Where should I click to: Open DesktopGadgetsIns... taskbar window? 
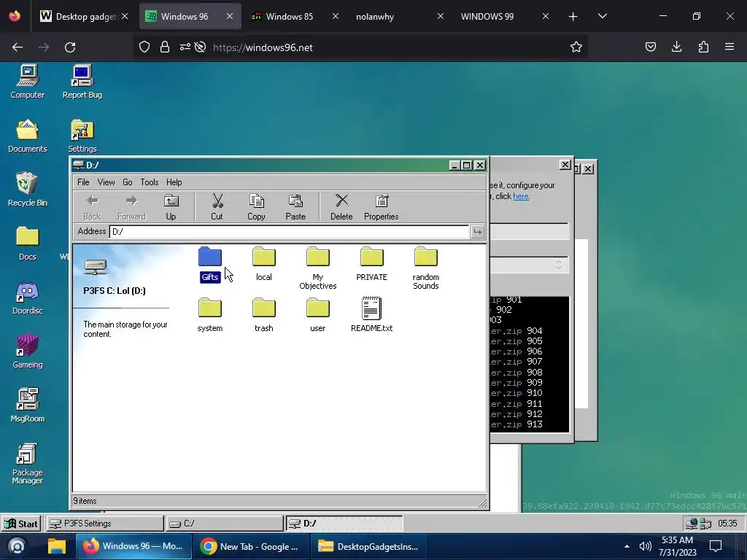[368, 546]
